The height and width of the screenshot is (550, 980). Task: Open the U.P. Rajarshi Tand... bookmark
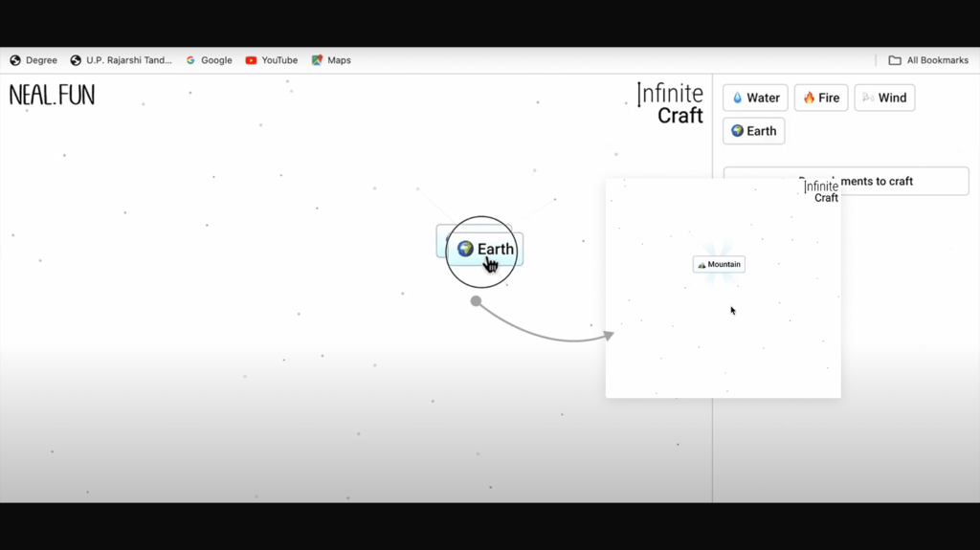pos(121,60)
